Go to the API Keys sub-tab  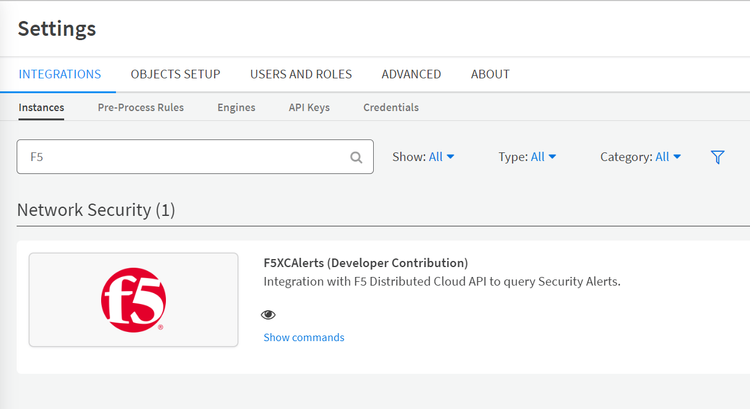309,107
